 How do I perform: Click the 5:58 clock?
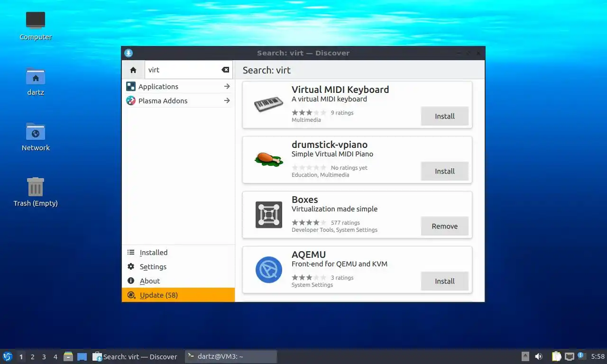[598, 356]
